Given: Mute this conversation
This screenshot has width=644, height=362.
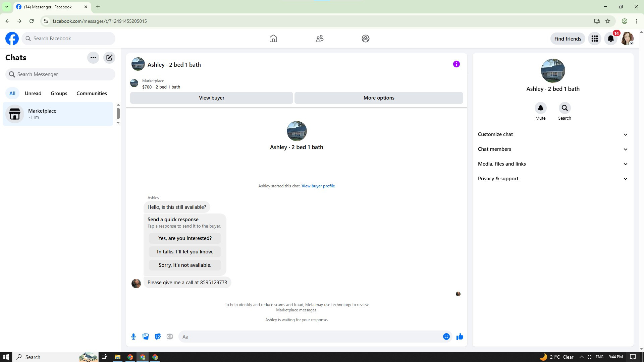Looking at the screenshot, I should (x=540, y=108).
